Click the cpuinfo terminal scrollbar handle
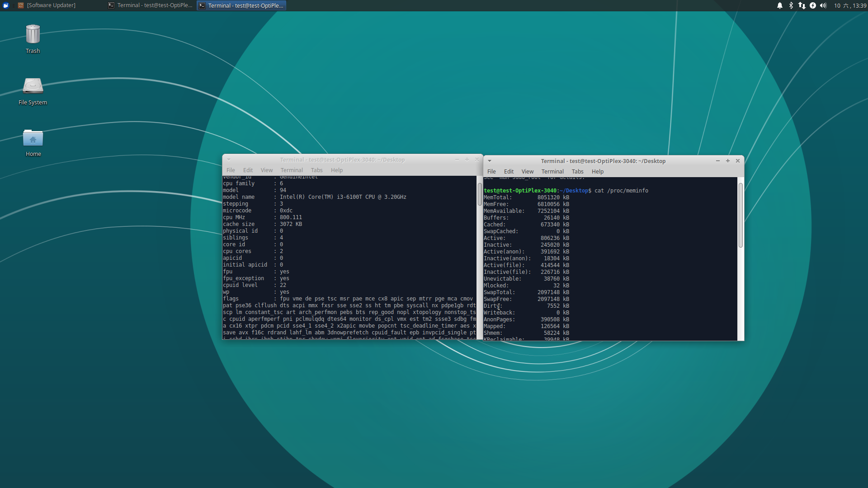This screenshot has height=488, width=868. 480,194
